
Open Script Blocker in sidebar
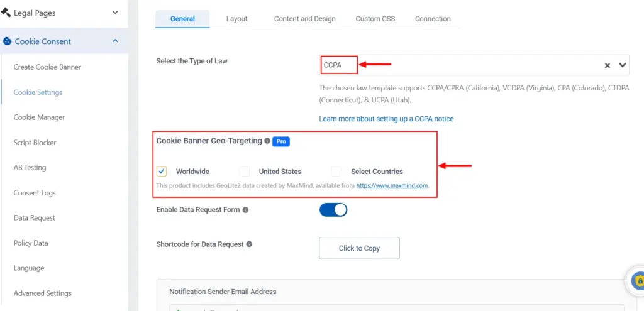click(35, 143)
